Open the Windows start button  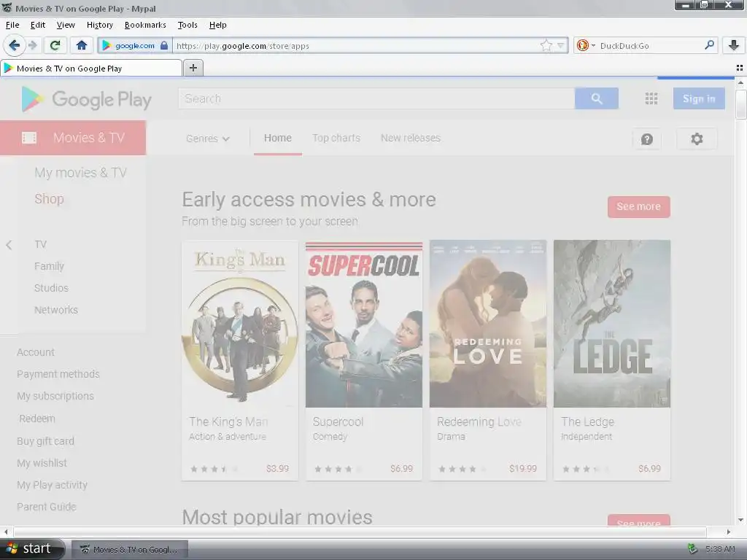32,548
